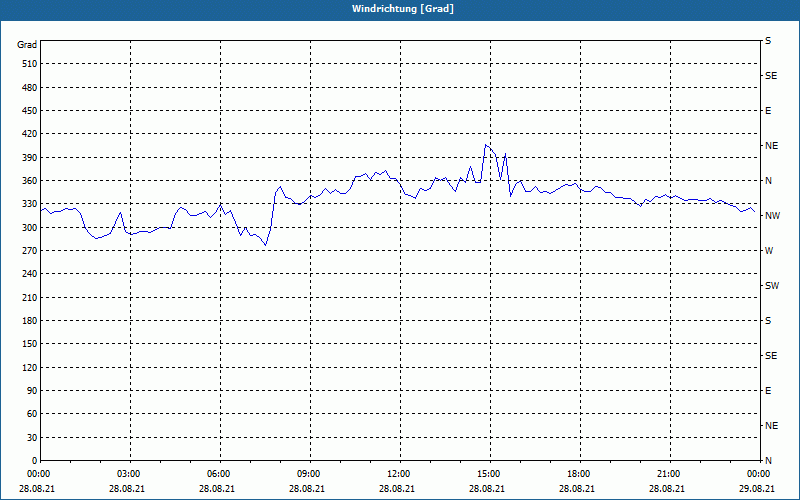Click the 29.08.21 date label
This screenshot has width=800, height=500.
tap(757, 489)
